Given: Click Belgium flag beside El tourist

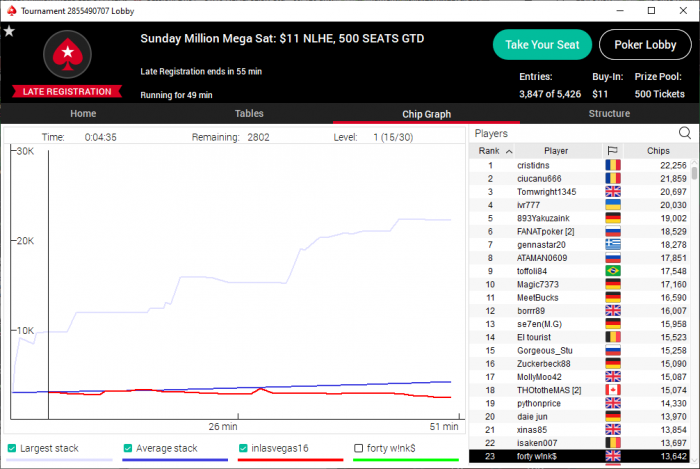Looking at the screenshot, I should (x=613, y=337).
